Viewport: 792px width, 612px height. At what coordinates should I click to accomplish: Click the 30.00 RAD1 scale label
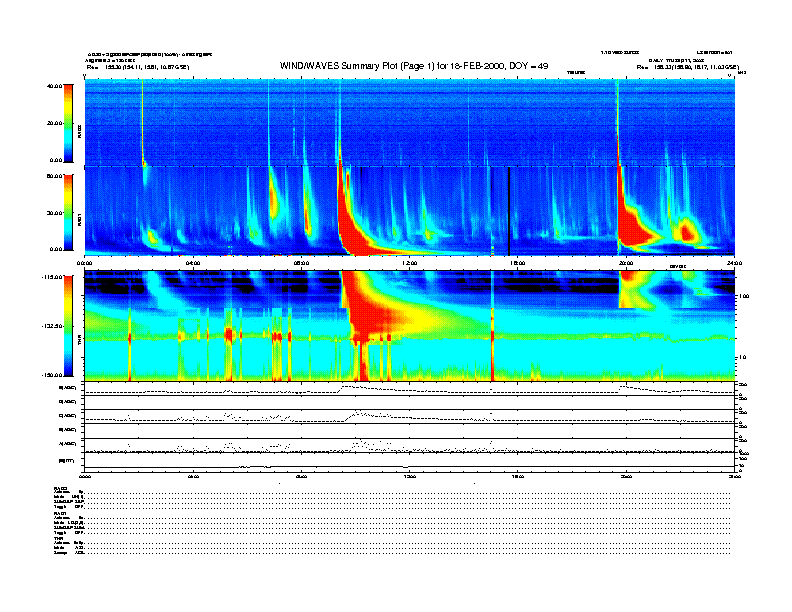tap(54, 213)
